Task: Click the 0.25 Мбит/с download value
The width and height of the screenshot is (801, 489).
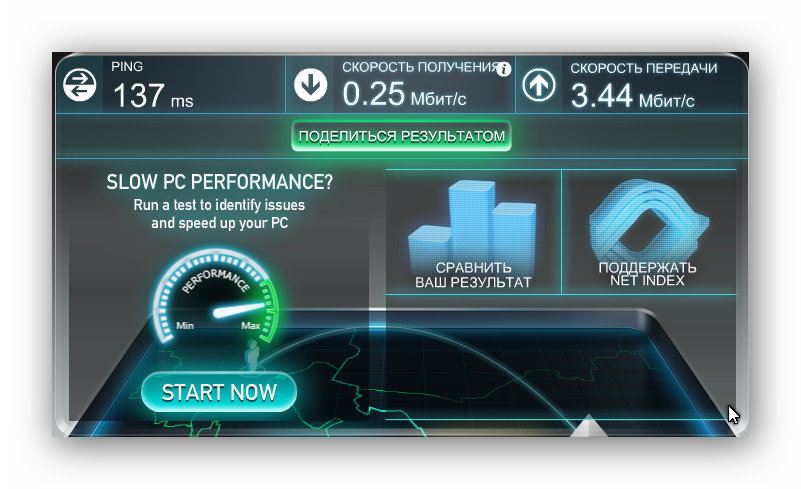Action: [404, 95]
